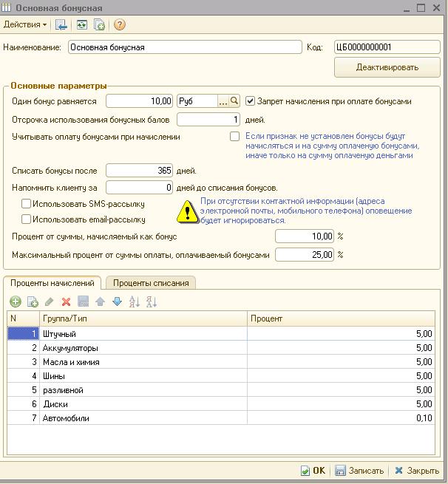
Task: Sort ascending with the A-Я icon
Action: tap(135, 301)
